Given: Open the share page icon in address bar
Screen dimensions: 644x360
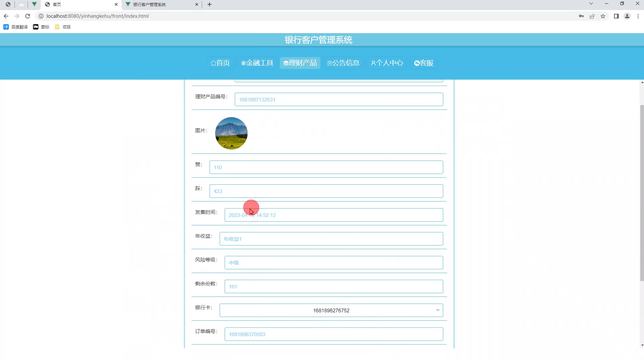Looking at the screenshot, I should [592, 16].
